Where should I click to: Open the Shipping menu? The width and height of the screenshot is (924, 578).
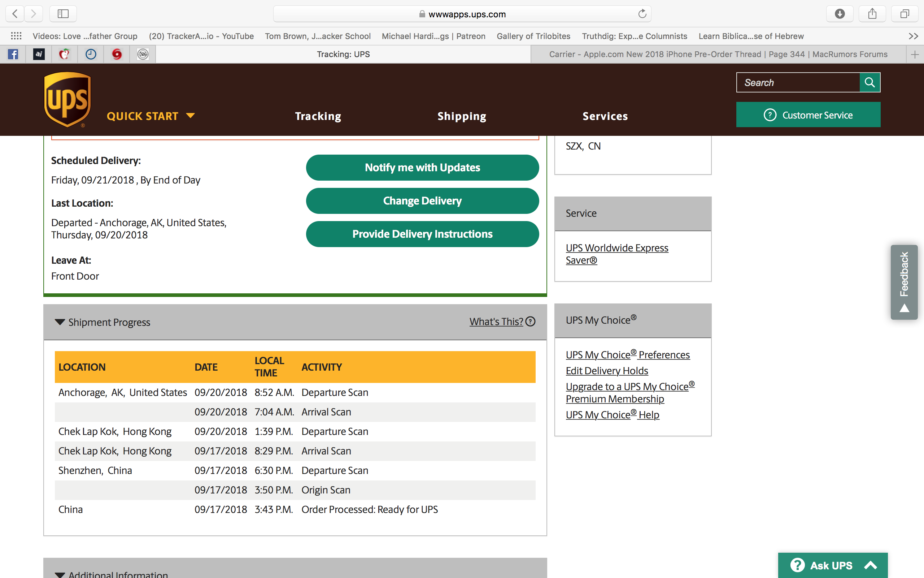pyautogui.click(x=462, y=116)
